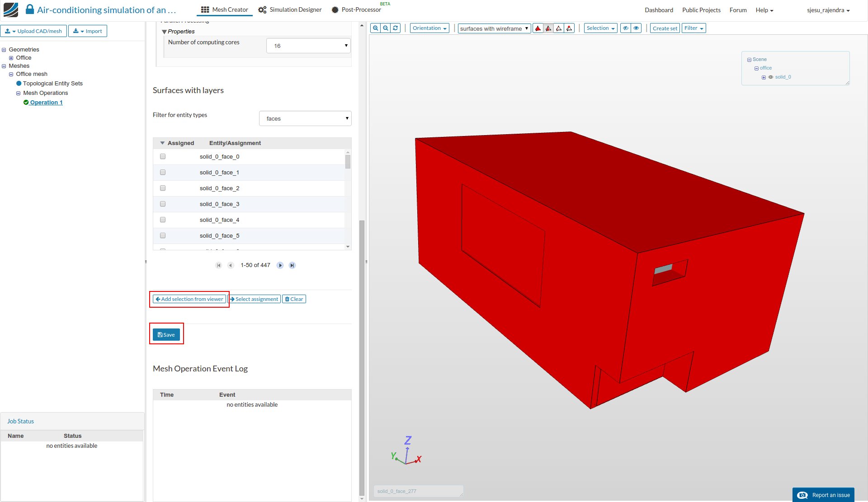868x502 pixels.
Task: Click Add selection from viewer button
Action: [x=189, y=299]
